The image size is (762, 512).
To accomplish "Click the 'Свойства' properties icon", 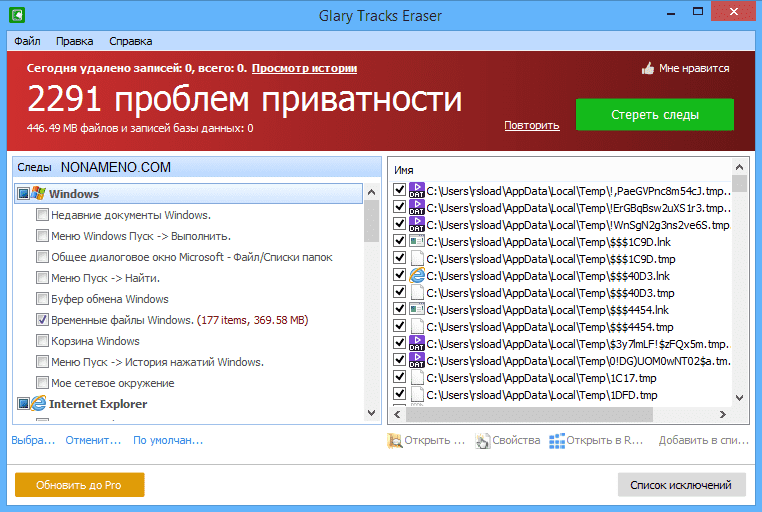I will click(483, 440).
